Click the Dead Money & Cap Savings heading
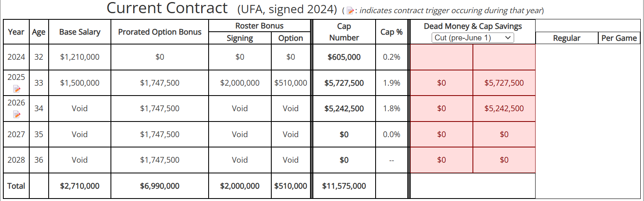Viewport: 644px width, 201px height. (472, 26)
